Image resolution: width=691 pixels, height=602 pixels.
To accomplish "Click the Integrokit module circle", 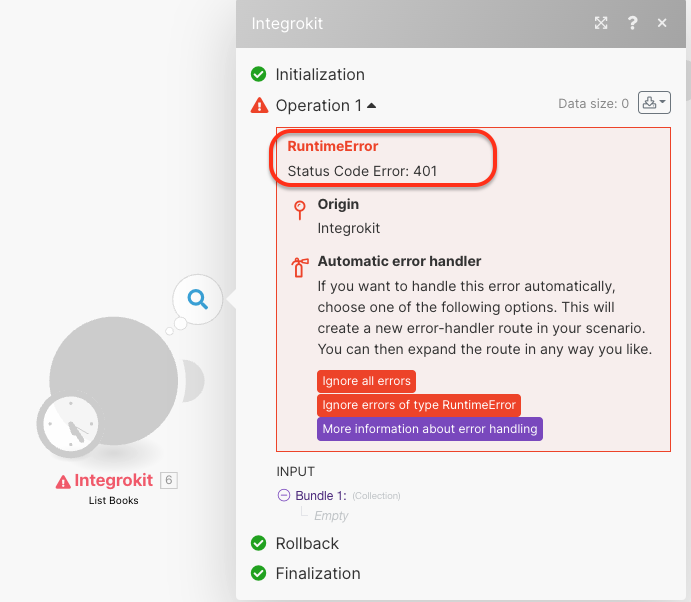I will click(114, 380).
